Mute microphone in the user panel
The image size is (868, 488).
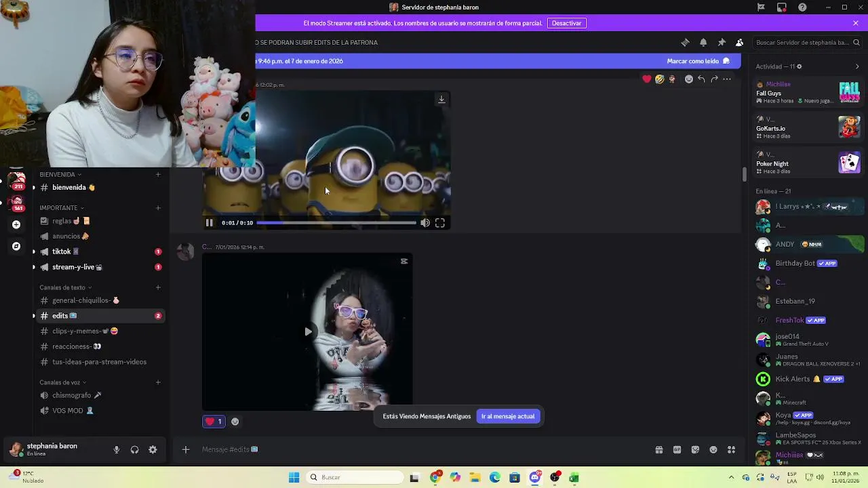(117, 449)
